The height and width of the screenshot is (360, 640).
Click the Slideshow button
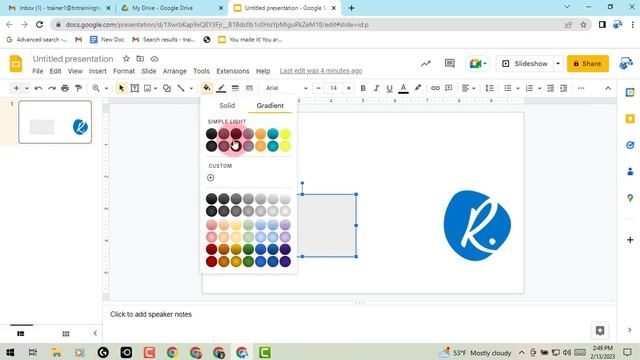525,63
